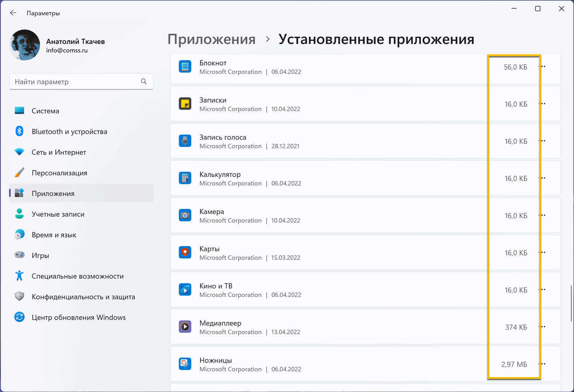Click the Время и язык clock icon
Screen dimensions: 574x392
[x=20, y=235]
